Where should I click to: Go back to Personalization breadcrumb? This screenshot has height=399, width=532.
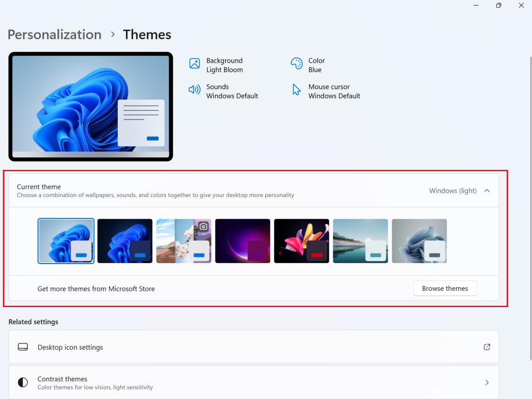coord(55,34)
